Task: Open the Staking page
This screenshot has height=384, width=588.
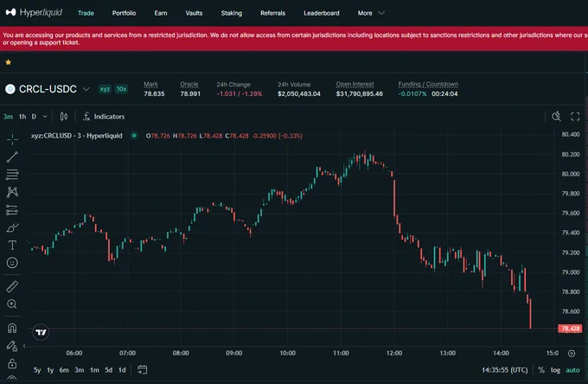Action: (x=232, y=13)
